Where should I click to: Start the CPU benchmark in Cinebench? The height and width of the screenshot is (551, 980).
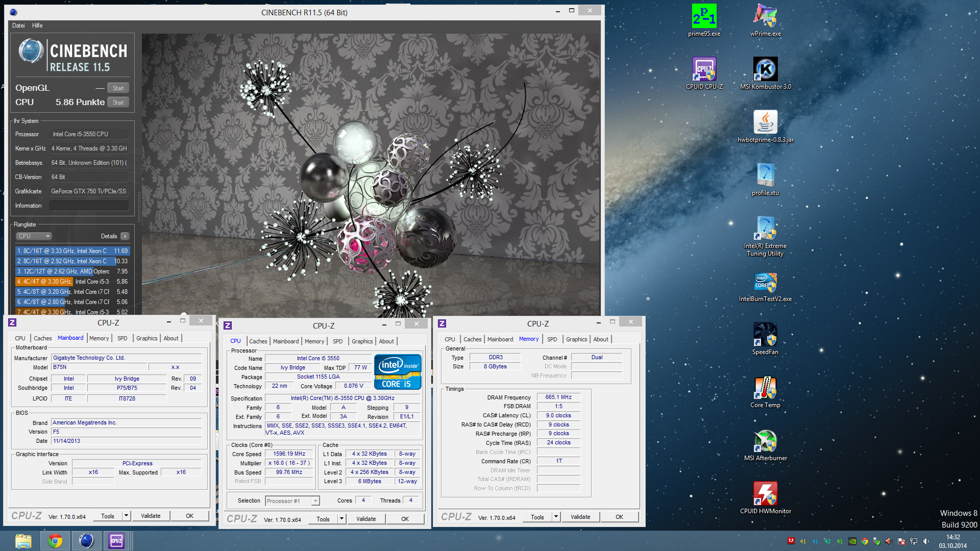(118, 103)
